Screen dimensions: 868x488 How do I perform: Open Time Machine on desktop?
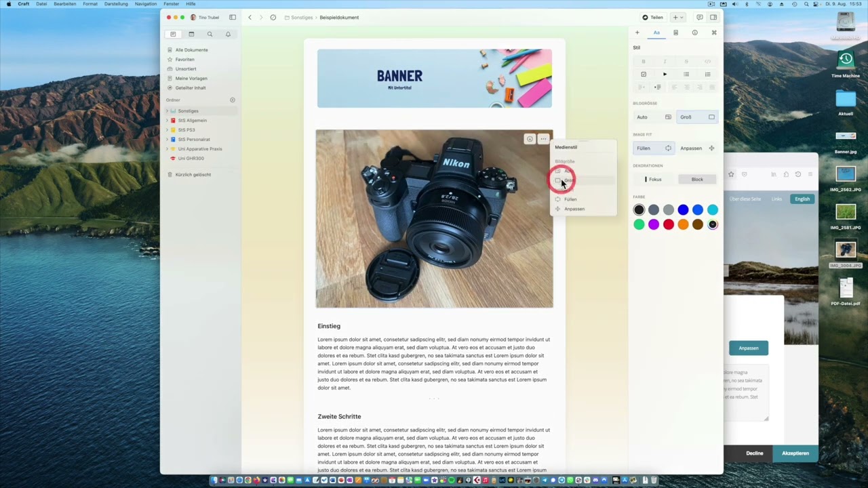pyautogui.click(x=846, y=64)
